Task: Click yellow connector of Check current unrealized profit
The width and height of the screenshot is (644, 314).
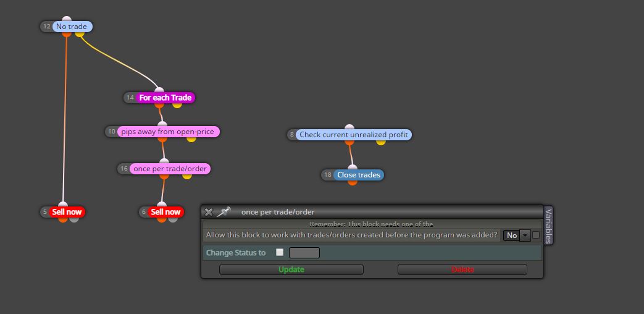Action: (x=381, y=142)
